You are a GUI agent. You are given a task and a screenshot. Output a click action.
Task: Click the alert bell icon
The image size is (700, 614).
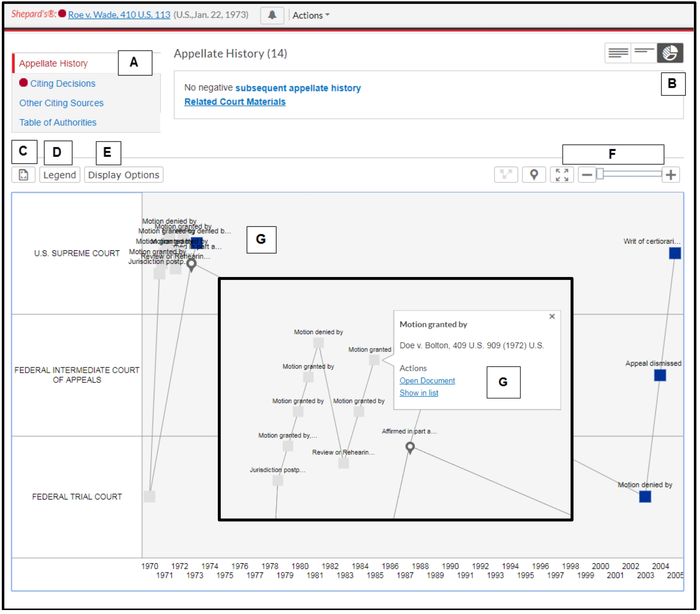[x=272, y=15]
